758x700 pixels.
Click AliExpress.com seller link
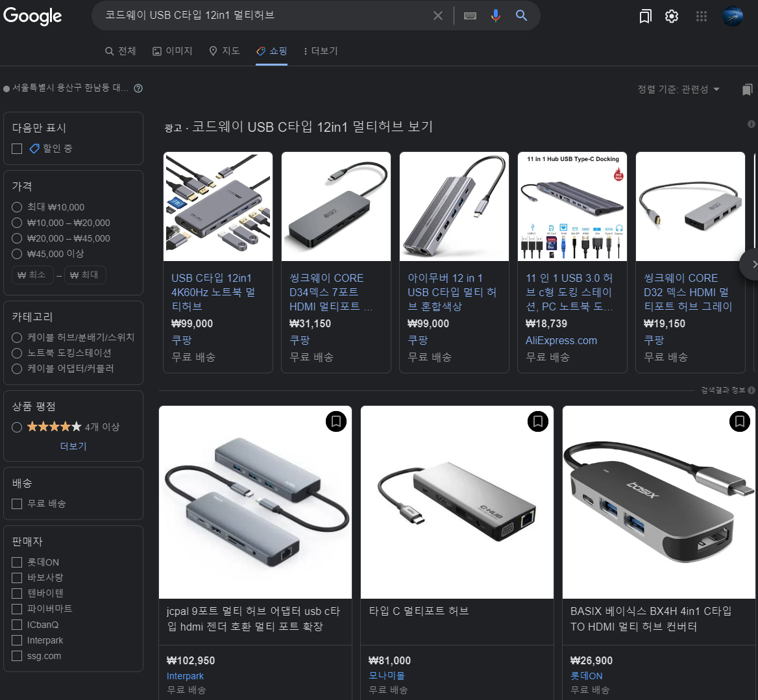coord(561,340)
